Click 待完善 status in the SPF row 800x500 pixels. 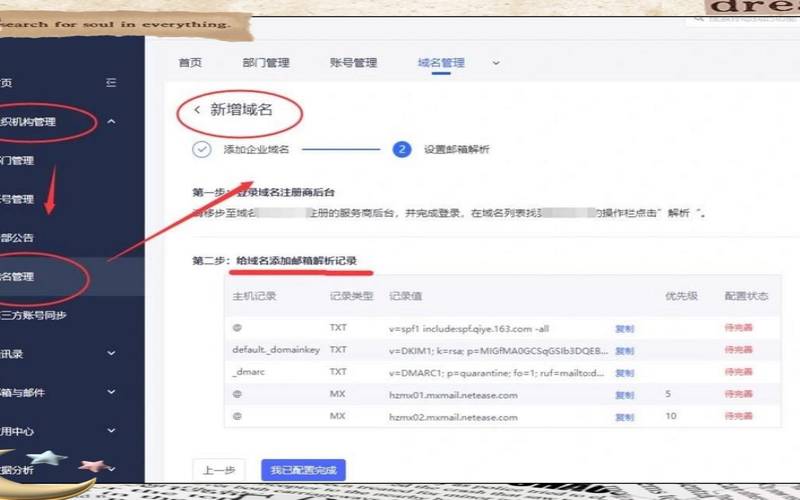738,328
